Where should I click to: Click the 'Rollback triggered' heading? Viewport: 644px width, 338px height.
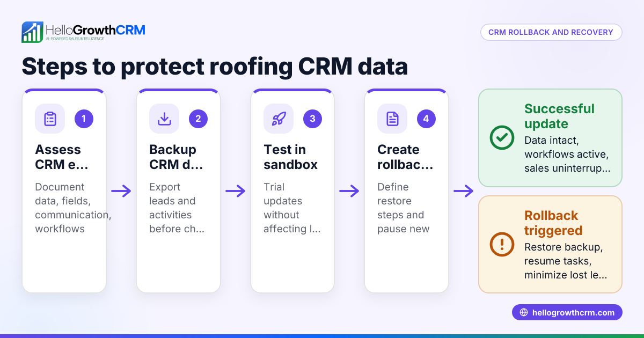[553, 223]
